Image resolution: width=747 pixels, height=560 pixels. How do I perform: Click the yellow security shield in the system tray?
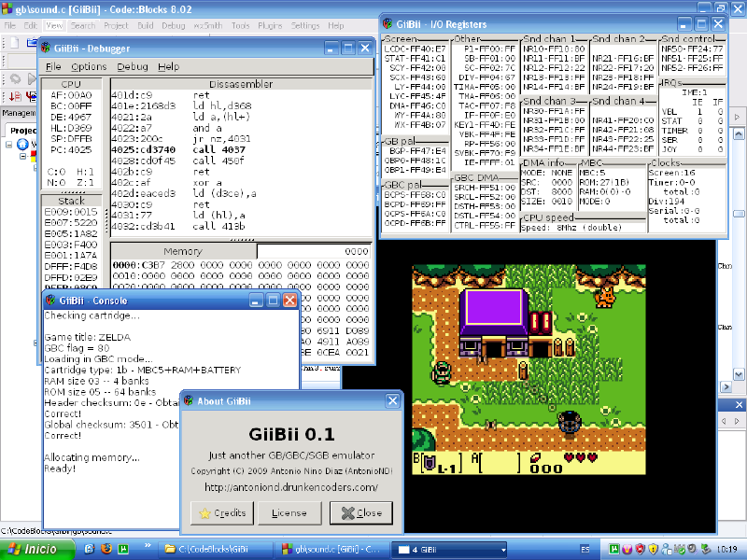(653, 550)
